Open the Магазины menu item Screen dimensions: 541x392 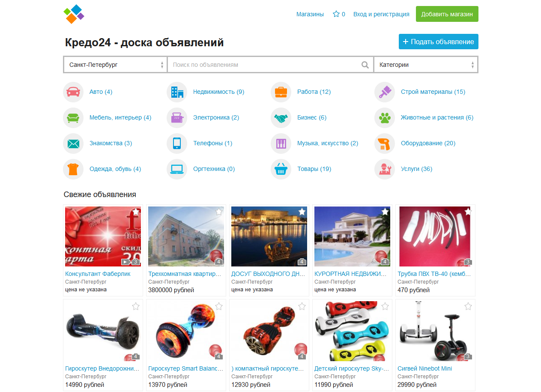click(x=310, y=14)
